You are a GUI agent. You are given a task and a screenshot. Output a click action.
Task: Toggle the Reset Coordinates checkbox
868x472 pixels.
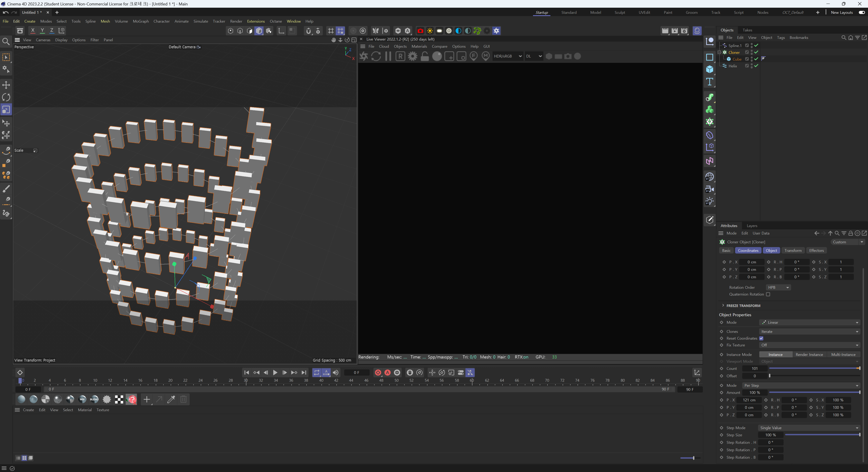(x=761, y=338)
